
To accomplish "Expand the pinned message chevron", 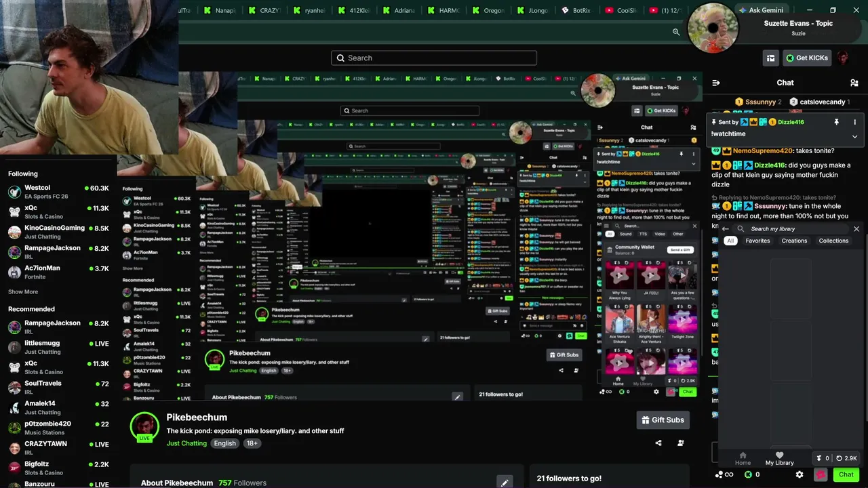I will coord(854,136).
